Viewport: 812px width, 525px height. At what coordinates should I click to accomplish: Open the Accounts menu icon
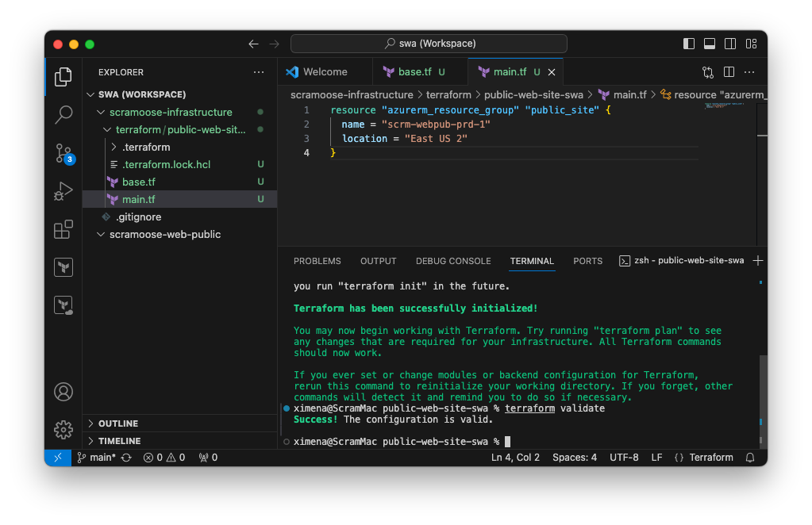63,392
